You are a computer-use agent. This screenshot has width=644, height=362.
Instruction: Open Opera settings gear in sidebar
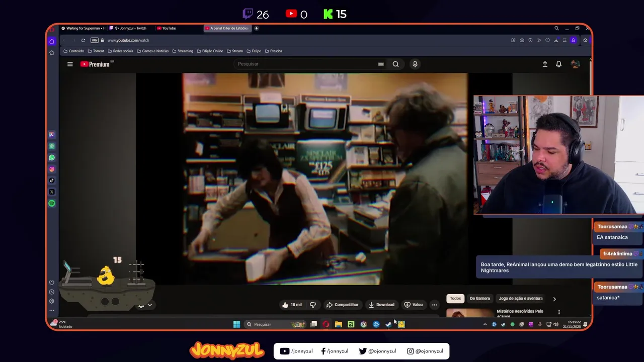click(x=52, y=301)
